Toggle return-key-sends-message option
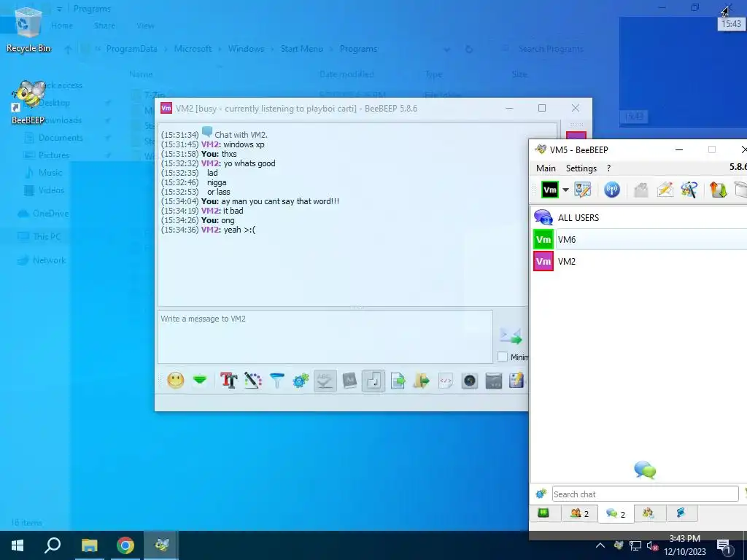The width and height of the screenshot is (747, 560). click(373, 381)
